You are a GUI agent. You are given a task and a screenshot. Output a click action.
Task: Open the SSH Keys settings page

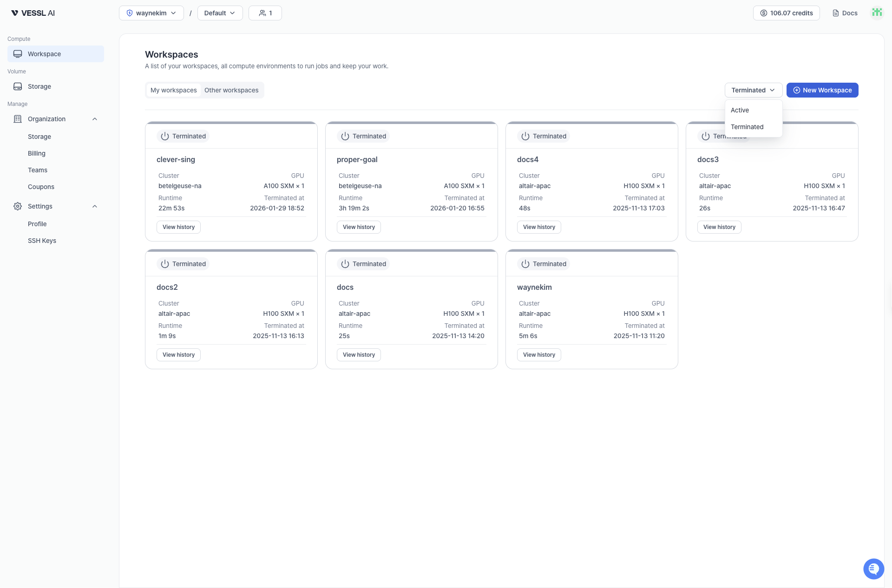(x=42, y=241)
